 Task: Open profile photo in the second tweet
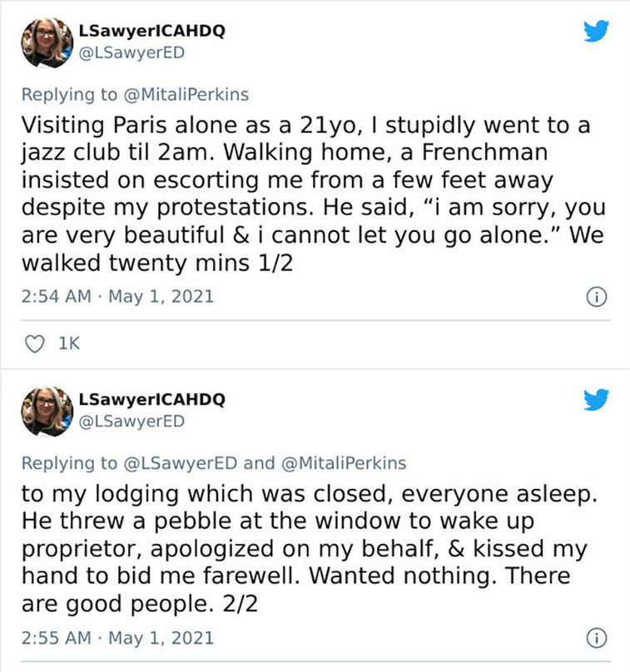click(47, 412)
